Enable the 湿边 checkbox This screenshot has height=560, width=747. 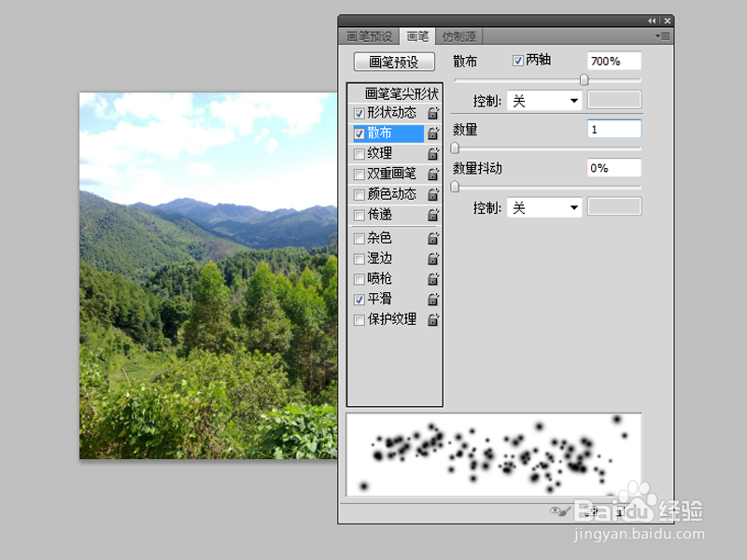pos(359,259)
